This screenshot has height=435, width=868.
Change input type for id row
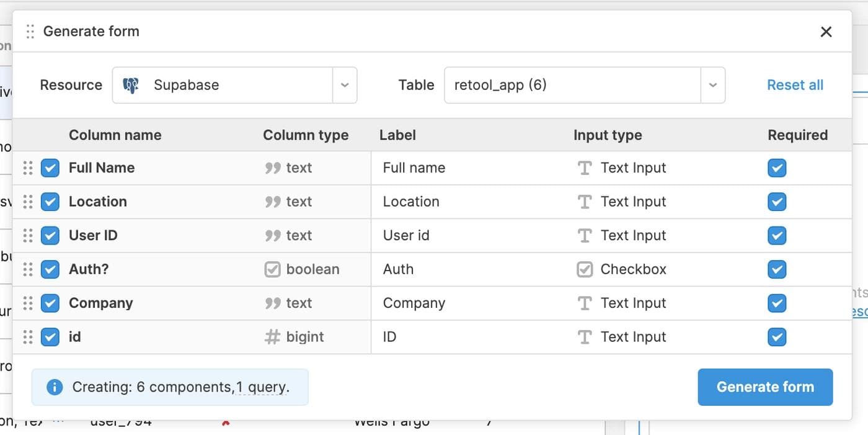(632, 337)
